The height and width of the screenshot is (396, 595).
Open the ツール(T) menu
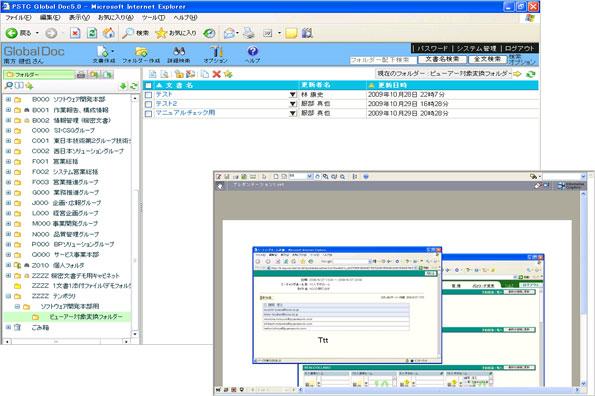(153, 18)
